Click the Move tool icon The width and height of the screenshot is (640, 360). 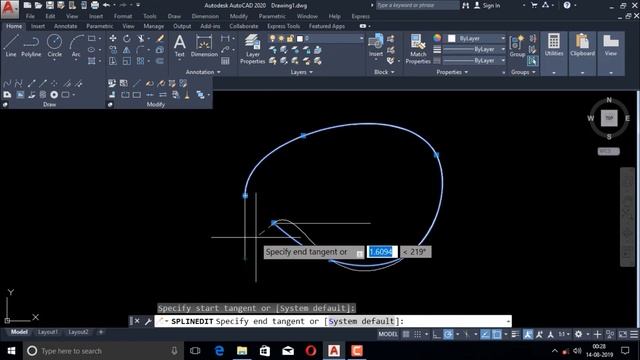click(x=113, y=38)
